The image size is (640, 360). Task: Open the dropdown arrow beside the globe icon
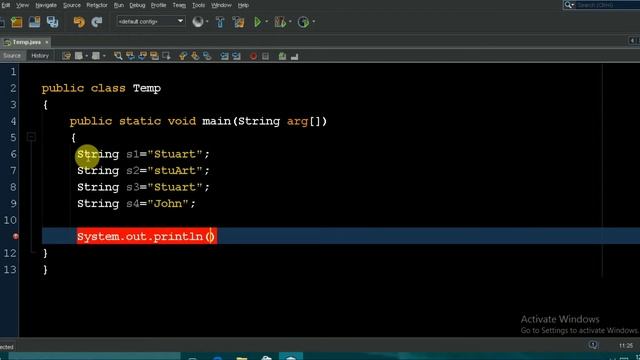[x=207, y=22]
